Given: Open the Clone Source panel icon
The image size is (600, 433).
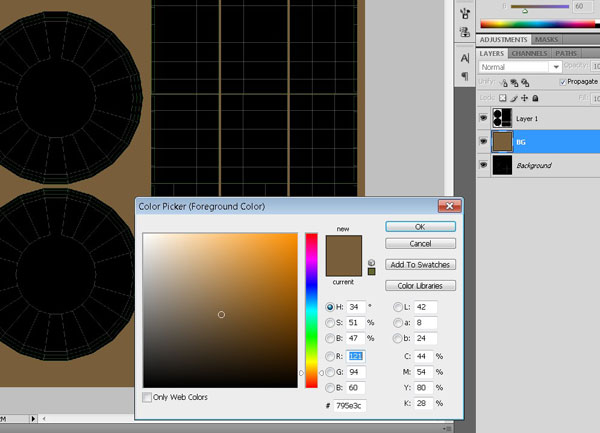Looking at the screenshot, I should pos(465,34).
